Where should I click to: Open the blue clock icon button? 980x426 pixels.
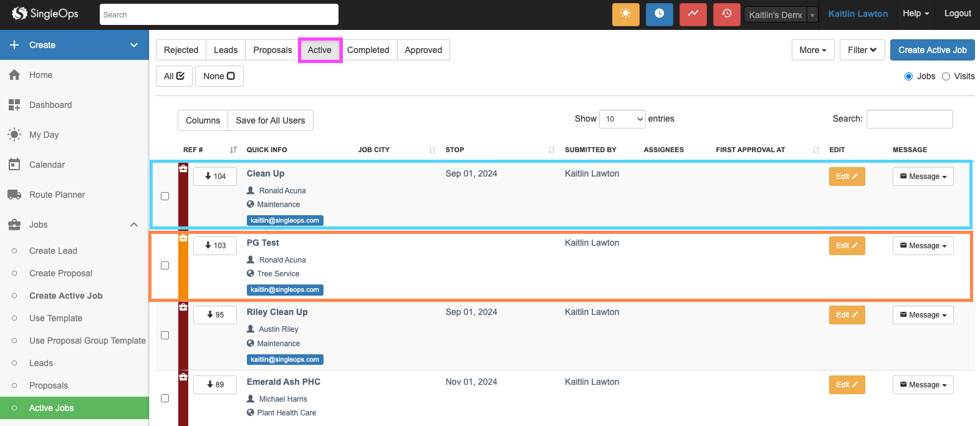pos(659,14)
